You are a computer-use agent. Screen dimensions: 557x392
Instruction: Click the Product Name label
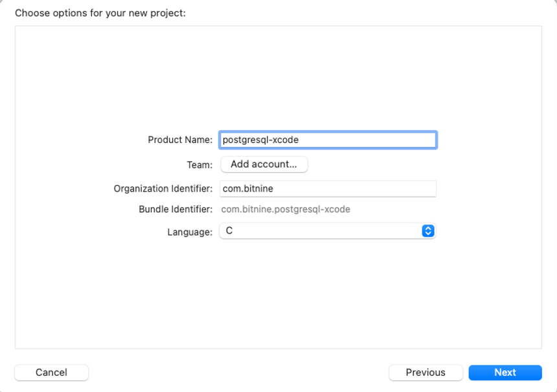[x=180, y=140]
